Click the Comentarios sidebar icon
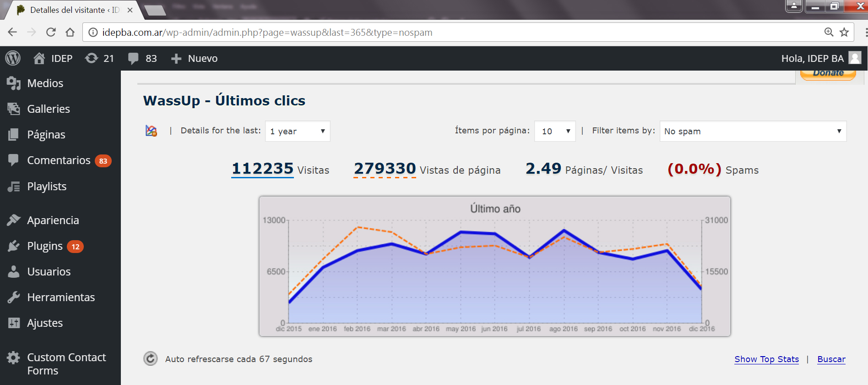 pos(14,160)
